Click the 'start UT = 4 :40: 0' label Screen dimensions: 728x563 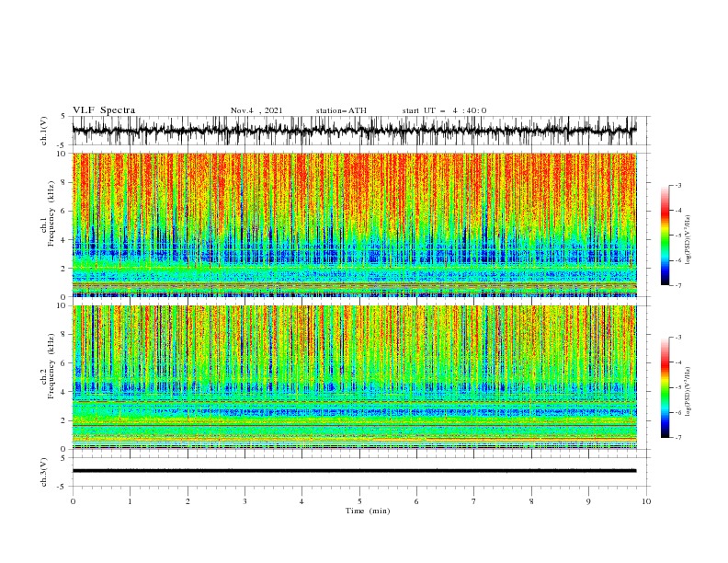click(x=444, y=110)
